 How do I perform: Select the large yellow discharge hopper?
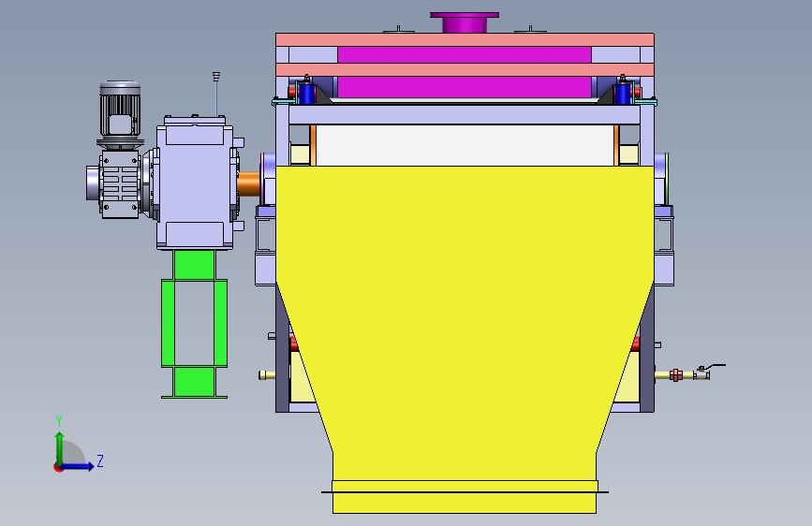(465, 321)
